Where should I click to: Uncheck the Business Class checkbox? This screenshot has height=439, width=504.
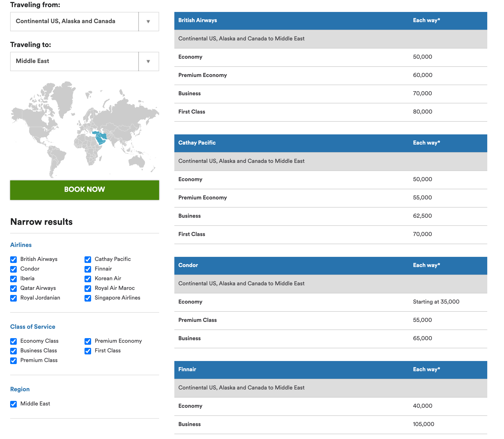pos(13,351)
